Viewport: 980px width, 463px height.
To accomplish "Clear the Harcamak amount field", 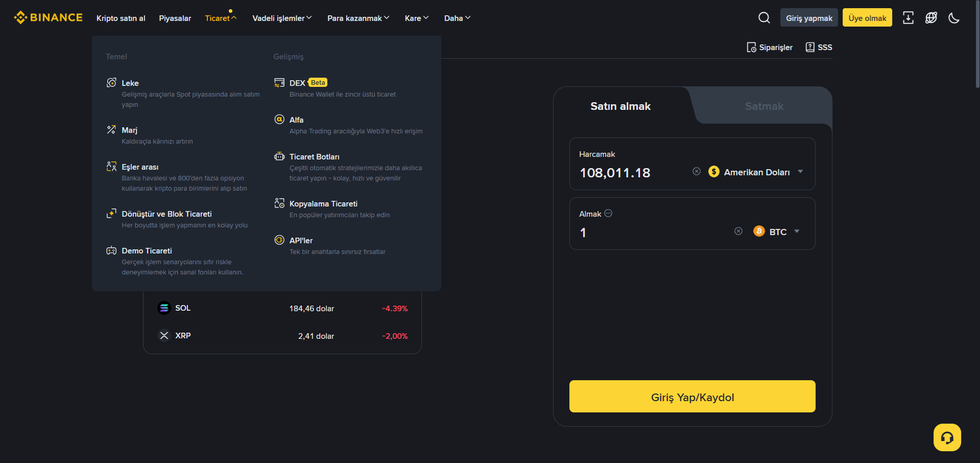I will point(696,172).
